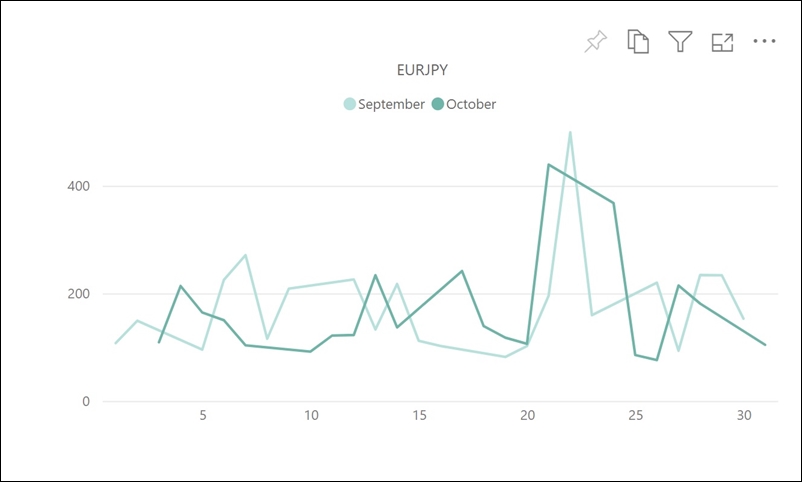Screen dimensions: 802x482
Task: Click y-axis label 200
Action: 78,294
